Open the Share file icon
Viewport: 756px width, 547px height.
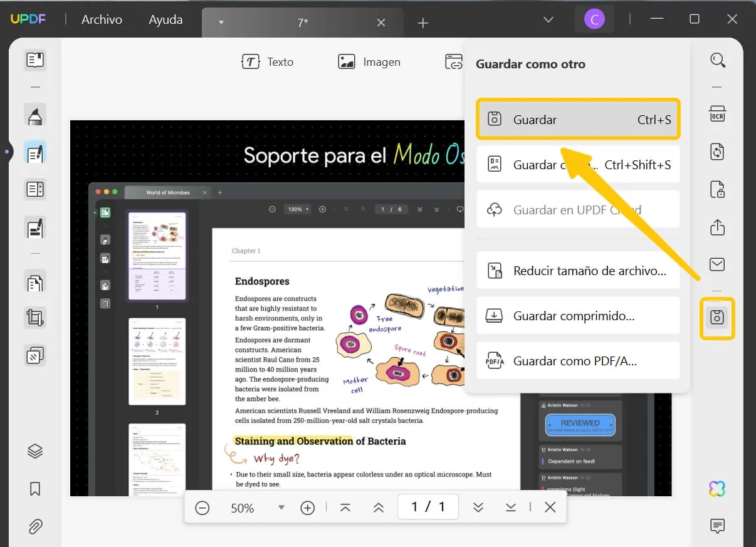point(718,227)
